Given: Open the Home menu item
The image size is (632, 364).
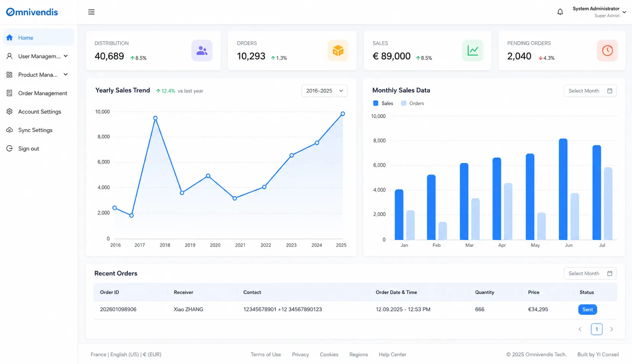Looking at the screenshot, I should (39, 37).
